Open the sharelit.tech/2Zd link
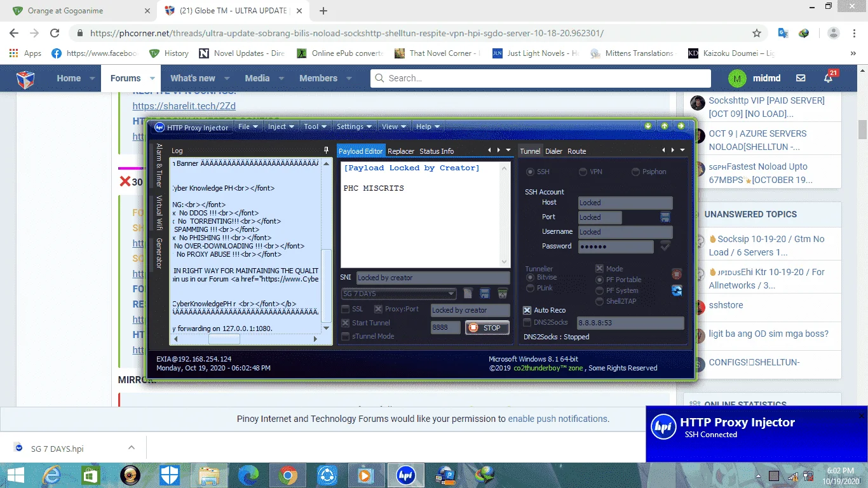The image size is (868, 488). 184,105
